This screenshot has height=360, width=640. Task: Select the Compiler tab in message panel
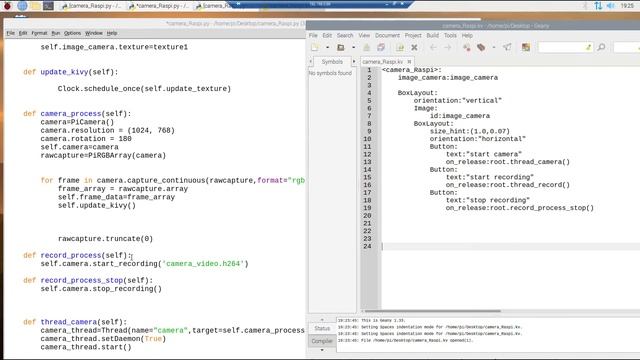click(322, 340)
